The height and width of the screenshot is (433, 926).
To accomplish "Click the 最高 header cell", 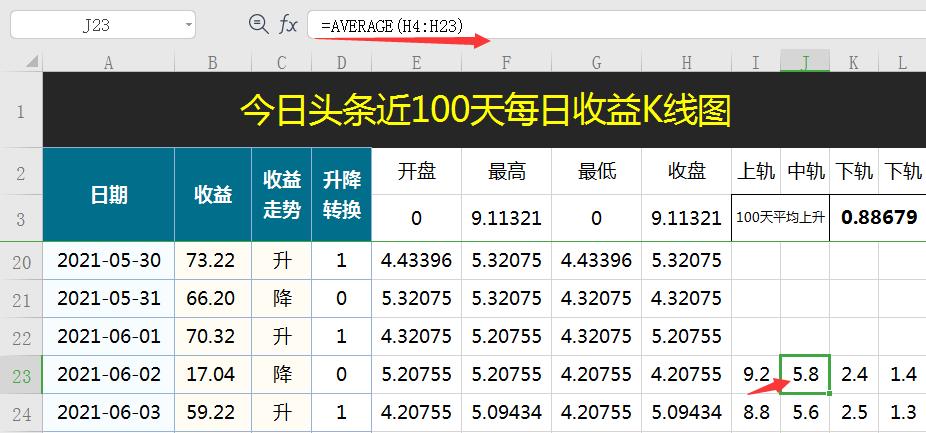I will pyautogui.click(x=506, y=171).
